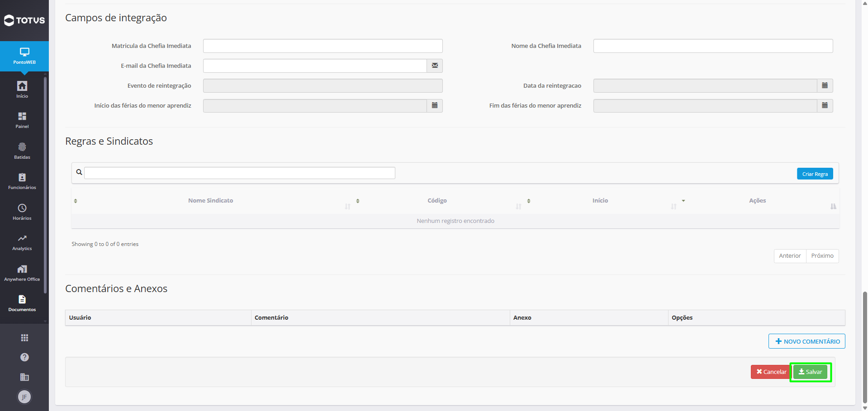Sort table by Ações column
This screenshot has height=411, width=868.
(x=758, y=201)
